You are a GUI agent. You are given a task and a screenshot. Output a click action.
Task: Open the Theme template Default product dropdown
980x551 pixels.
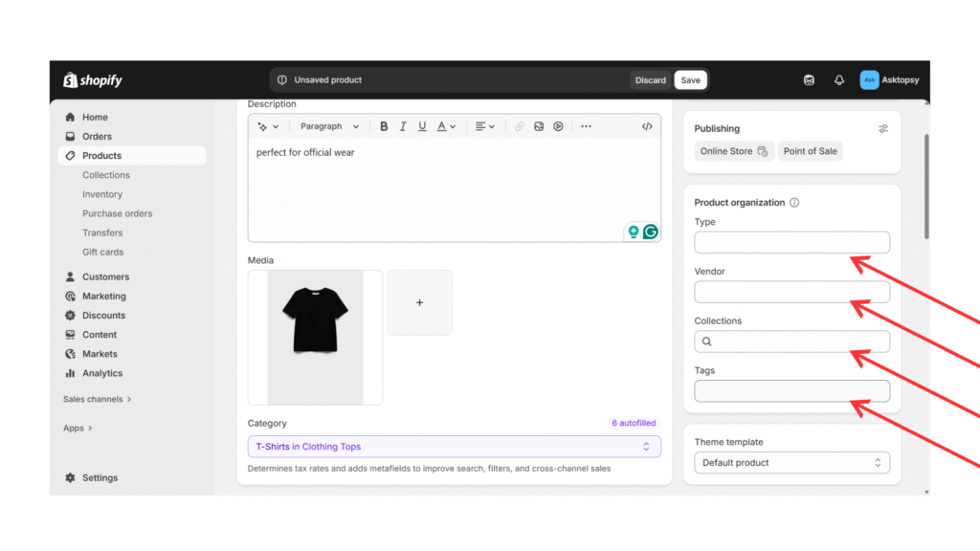point(791,463)
